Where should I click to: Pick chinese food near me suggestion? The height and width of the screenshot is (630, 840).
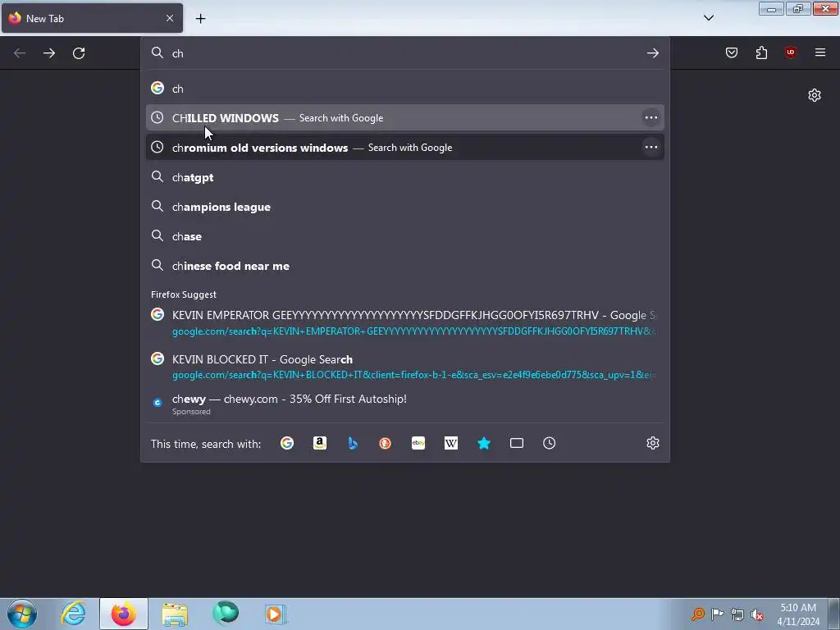pos(405,266)
